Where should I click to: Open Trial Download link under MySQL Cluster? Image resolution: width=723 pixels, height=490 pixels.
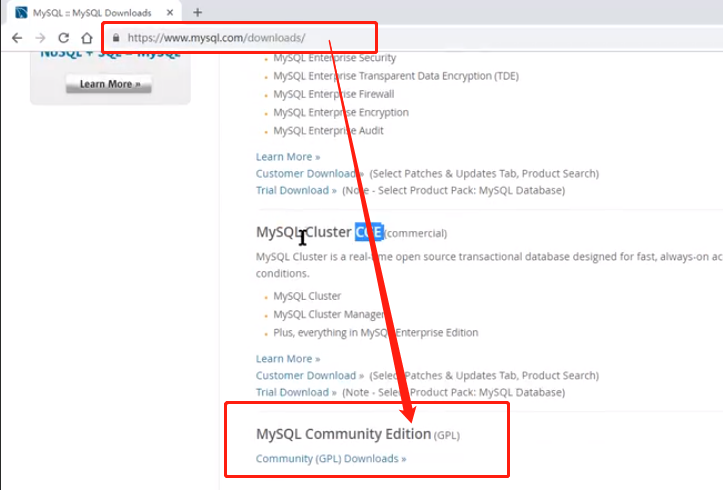tap(296, 392)
